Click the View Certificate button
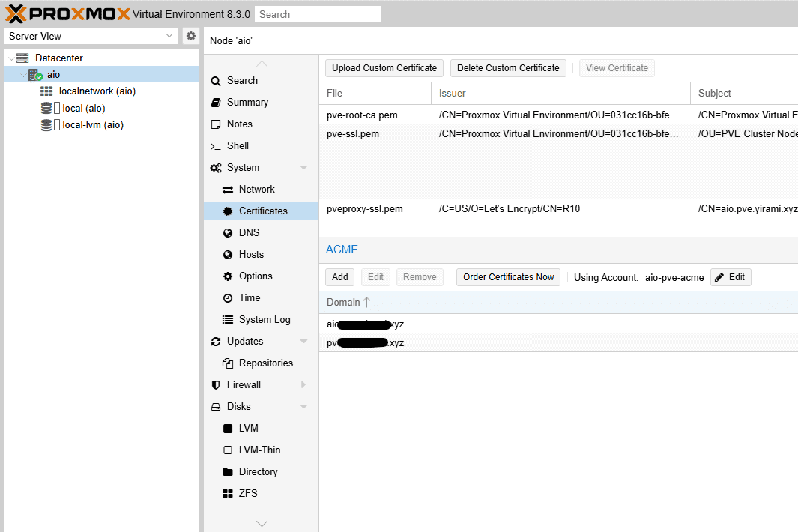The image size is (798, 532). [617, 68]
